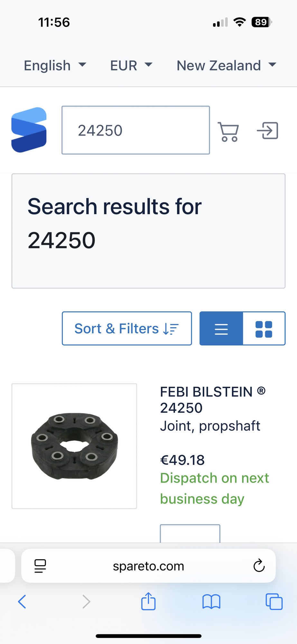This screenshot has height=644, width=297.
Task: Open Safari bookmarks
Action: coord(211,601)
